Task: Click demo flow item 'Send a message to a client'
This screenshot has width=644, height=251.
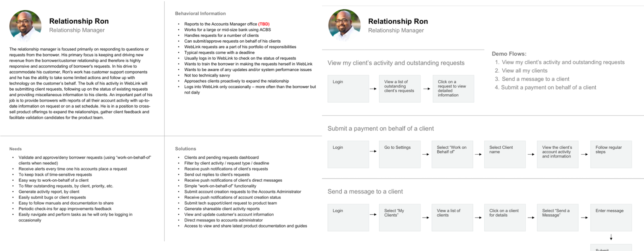Action: (x=535, y=79)
